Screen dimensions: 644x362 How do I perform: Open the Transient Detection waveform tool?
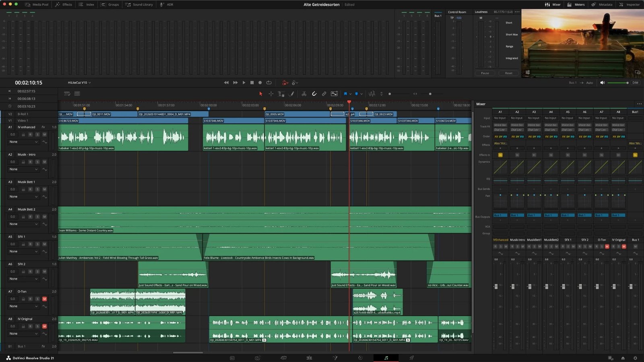[x=372, y=94]
